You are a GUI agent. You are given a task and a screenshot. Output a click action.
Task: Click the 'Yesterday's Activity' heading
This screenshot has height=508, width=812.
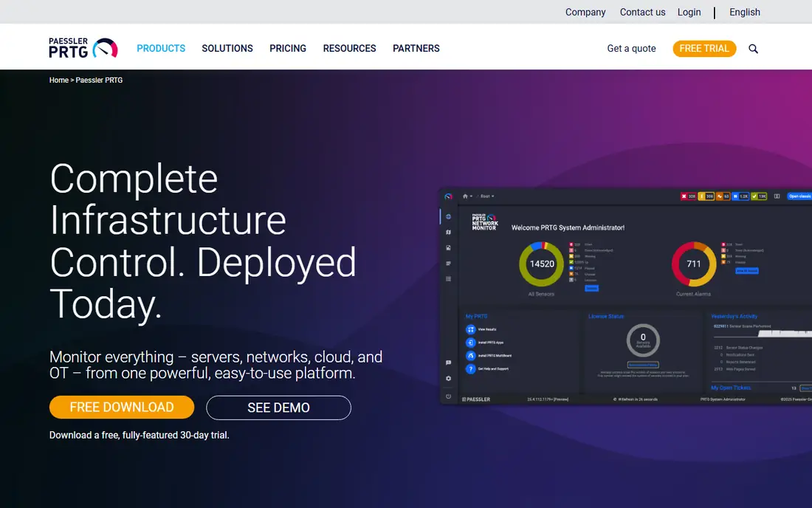734,317
